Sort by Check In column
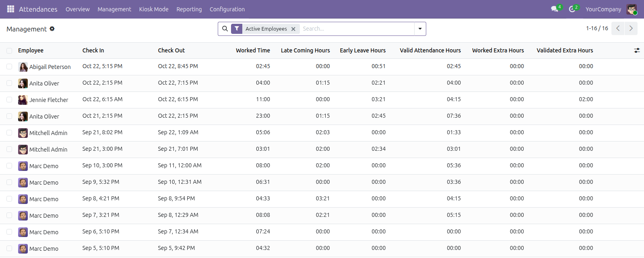This screenshot has width=644, height=258. (x=93, y=50)
